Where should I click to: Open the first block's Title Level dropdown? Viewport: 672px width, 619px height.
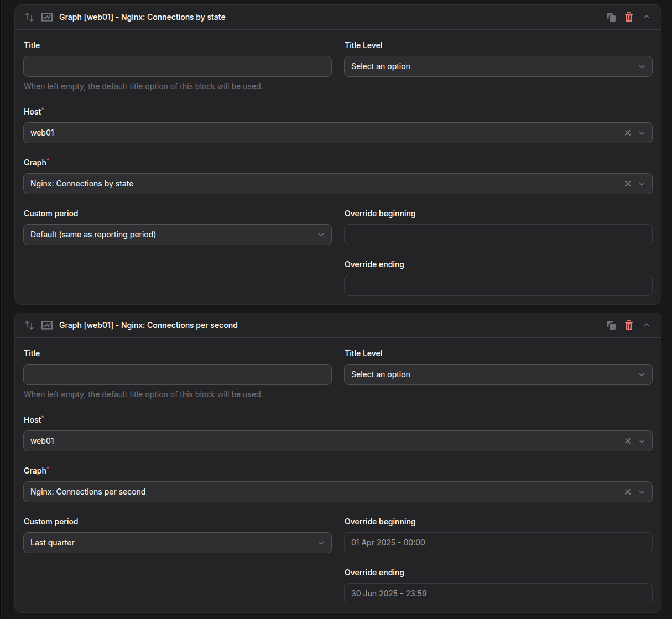498,66
